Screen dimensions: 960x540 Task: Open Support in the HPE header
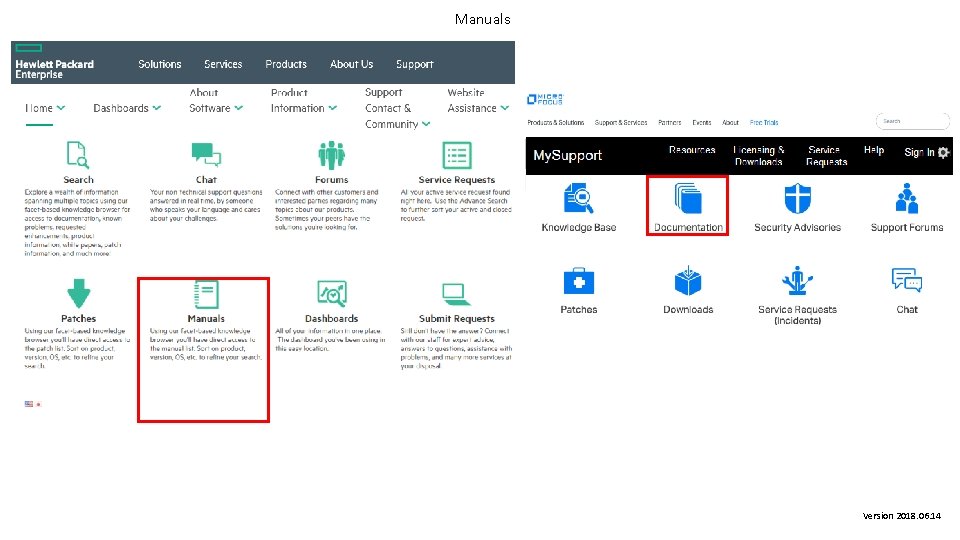click(414, 64)
